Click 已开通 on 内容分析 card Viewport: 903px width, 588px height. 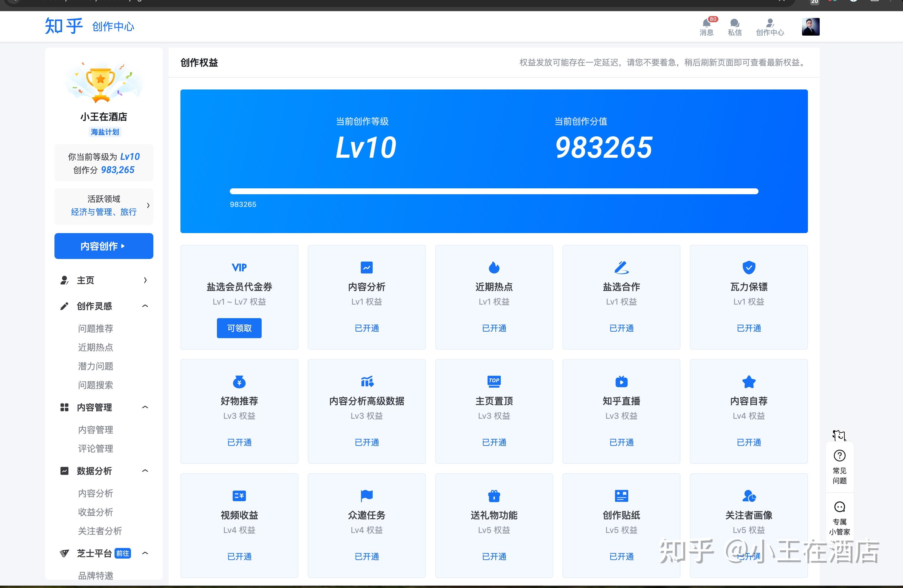click(x=366, y=328)
